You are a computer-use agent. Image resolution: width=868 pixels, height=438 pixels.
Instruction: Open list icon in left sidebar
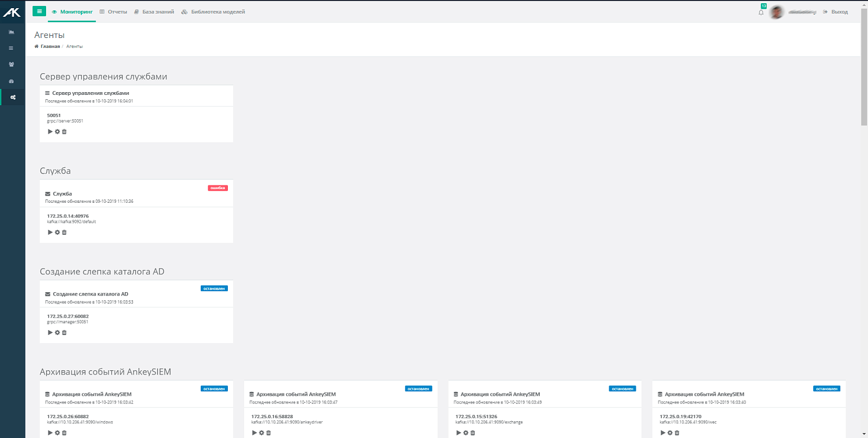(11, 48)
